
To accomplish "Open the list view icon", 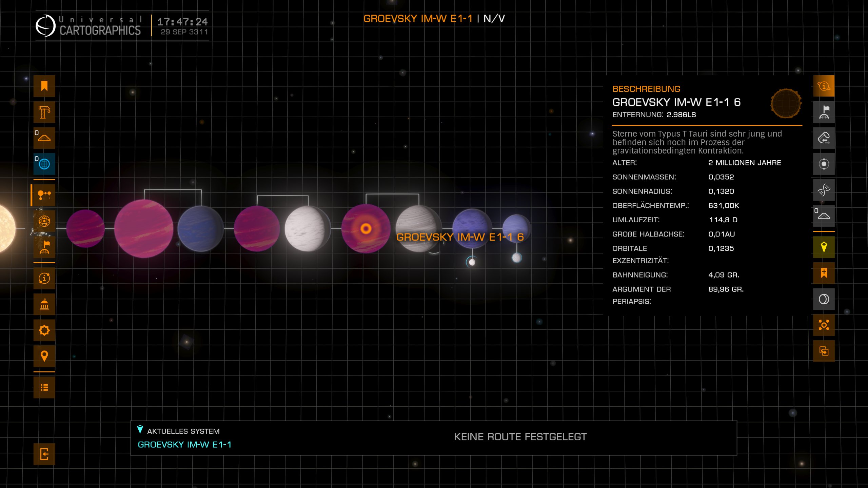I will pos(44,387).
